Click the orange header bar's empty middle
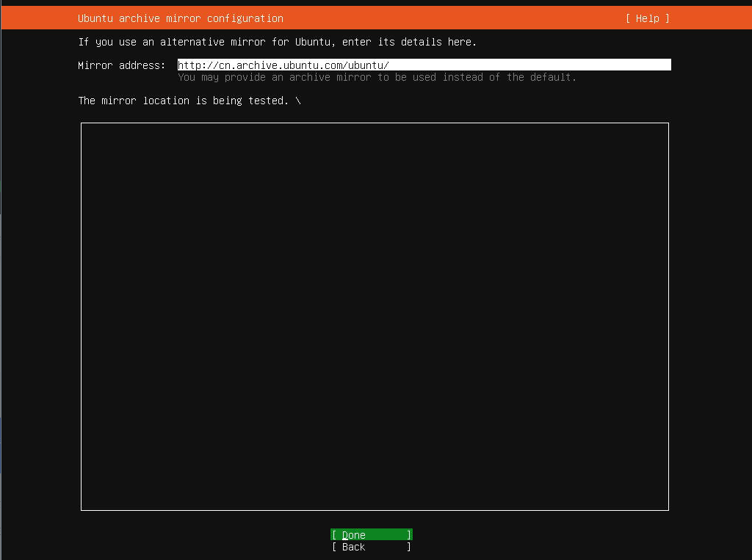 coord(455,18)
